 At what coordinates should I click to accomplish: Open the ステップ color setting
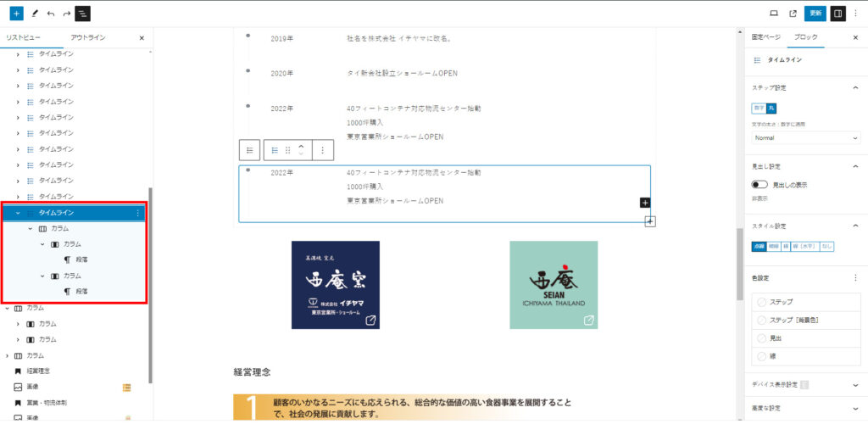805,301
